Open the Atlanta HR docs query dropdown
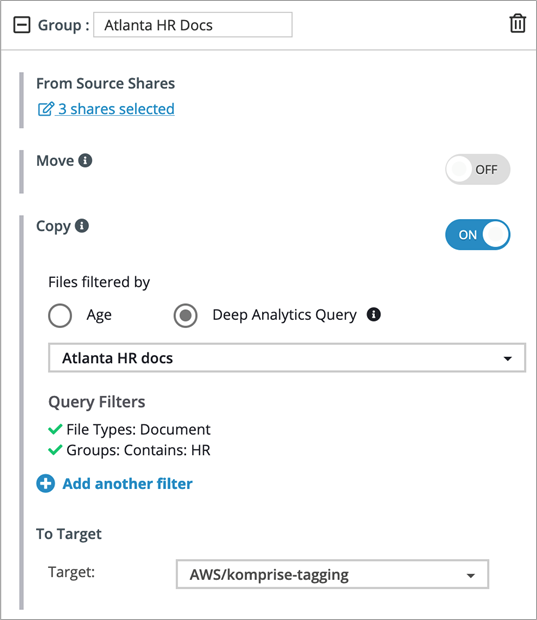Viewport: 537px width, 620px height. pos(287,358)
